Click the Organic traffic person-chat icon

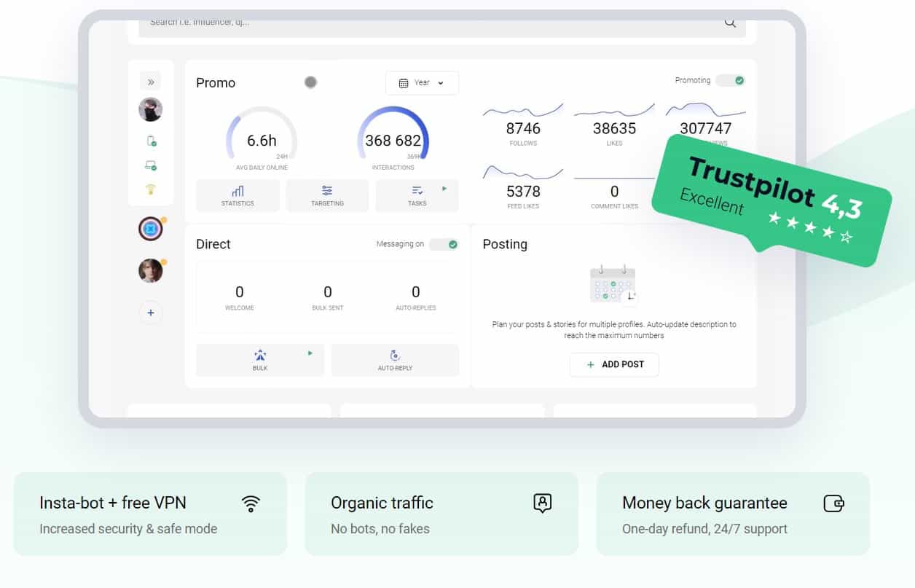(x=542, y=503)
